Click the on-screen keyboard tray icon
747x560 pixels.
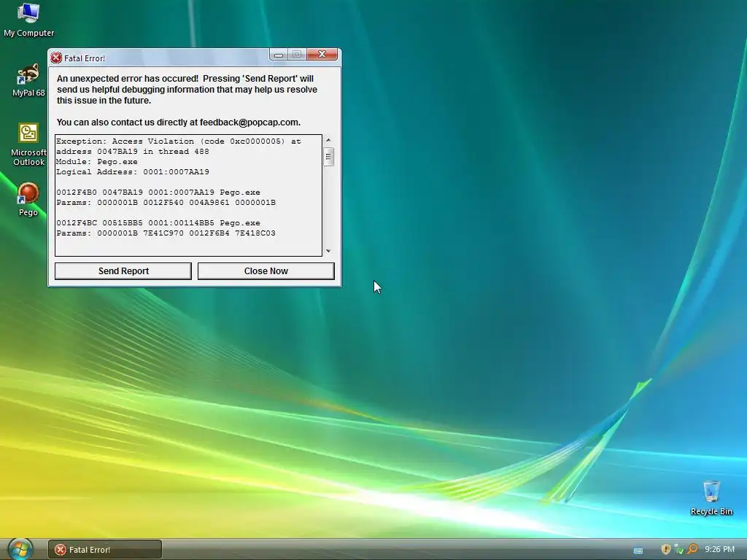click(638, 551)
